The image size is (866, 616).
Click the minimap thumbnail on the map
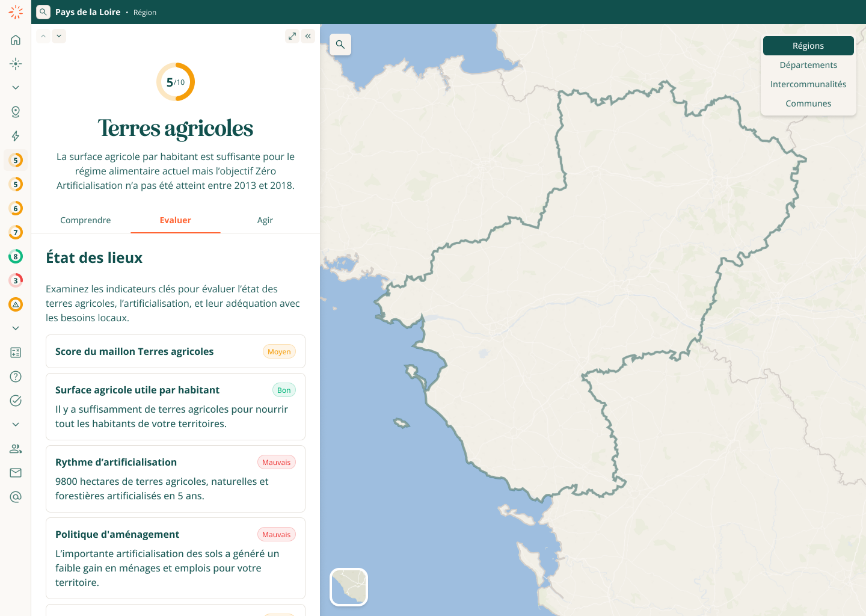pyautogui.click(x=349, y=587)
